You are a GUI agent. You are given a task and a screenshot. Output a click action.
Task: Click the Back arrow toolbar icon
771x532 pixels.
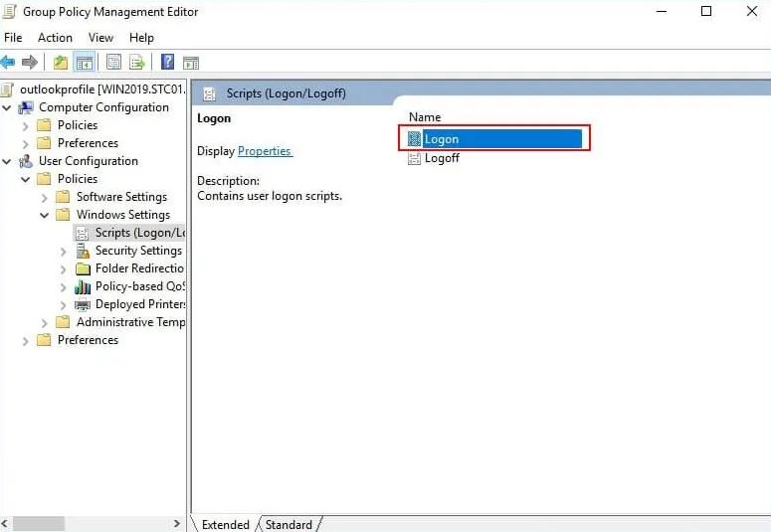[x=9, y=63]
